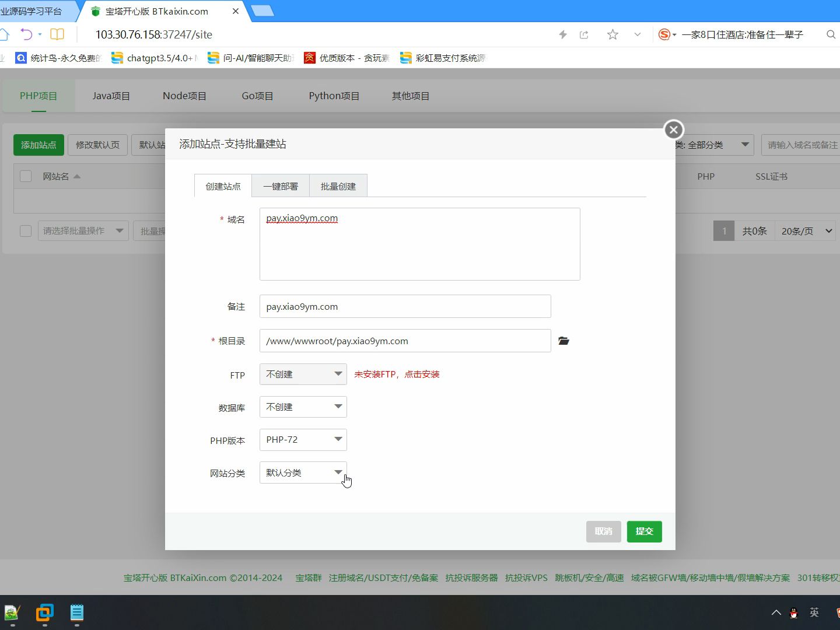Open the FTP dropdown
840x630 pixels.
[x=303, y=374]
